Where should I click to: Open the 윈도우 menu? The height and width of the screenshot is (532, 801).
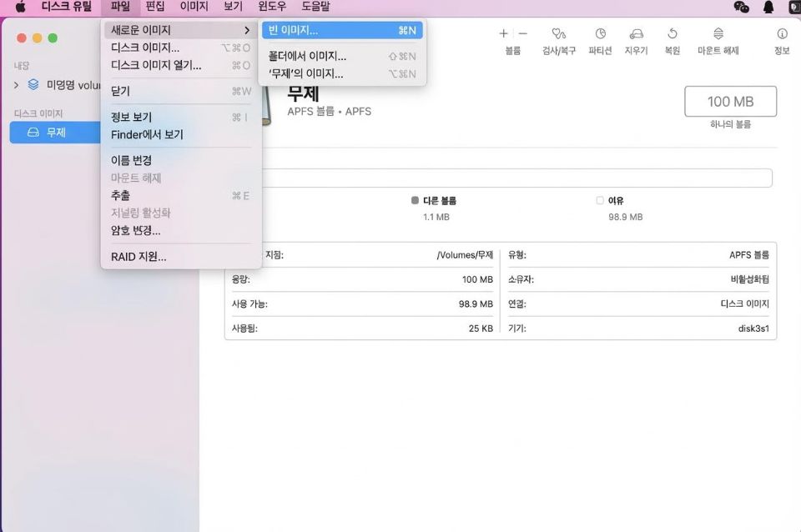[x=271, y=7]
